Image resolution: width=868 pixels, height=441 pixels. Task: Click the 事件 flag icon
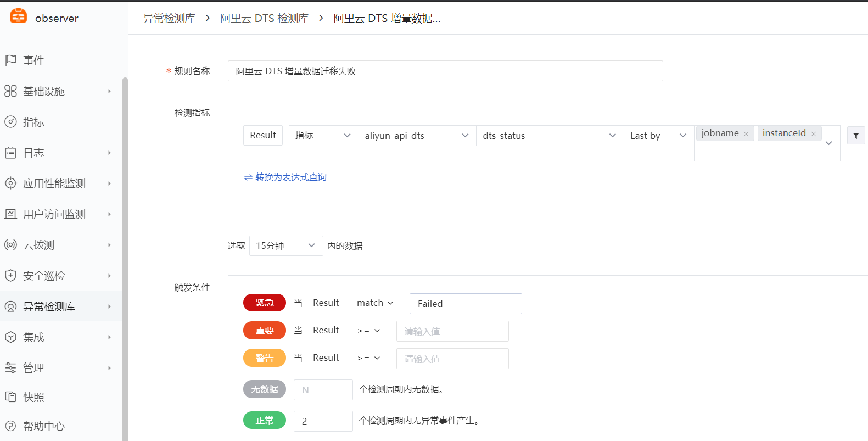click(10, 60)
